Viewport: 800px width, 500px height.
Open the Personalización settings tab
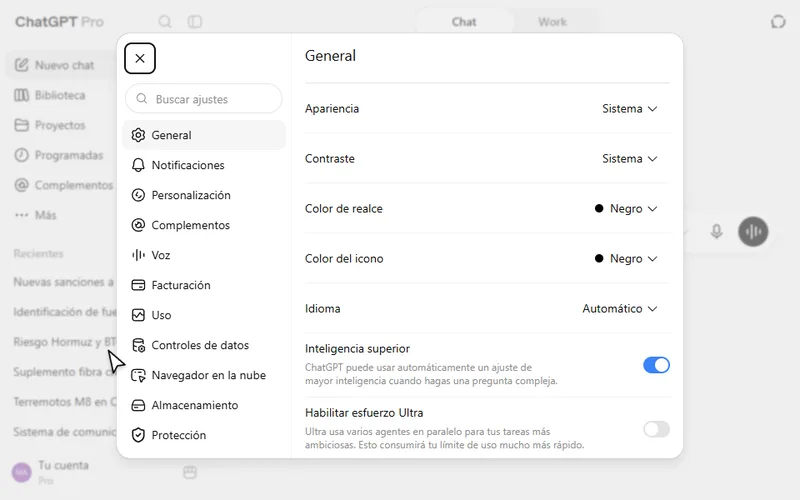tap(204, 195)
